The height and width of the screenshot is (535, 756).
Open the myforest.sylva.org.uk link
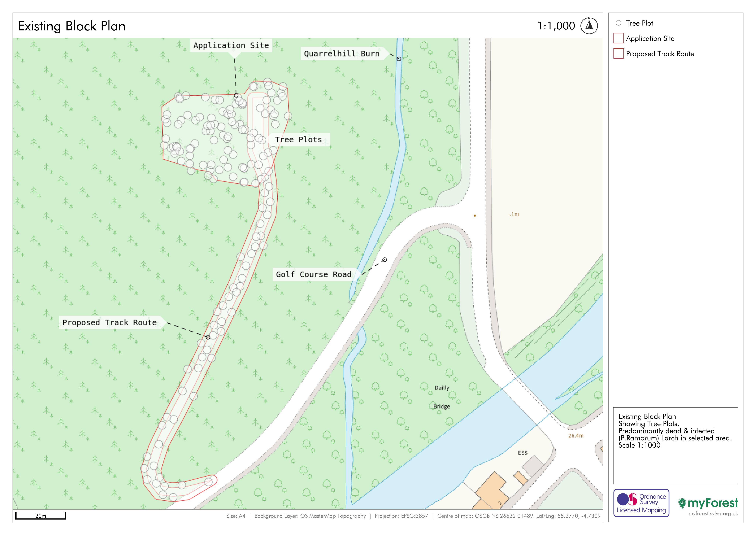coord(713,514)
